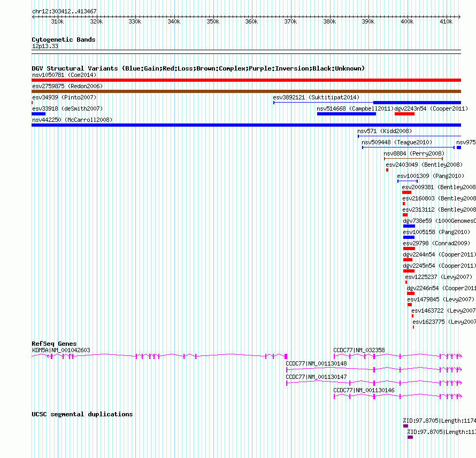The image size is (476, 458).
Task: Open nsv571 (Kidd2008) variant label
Action: pos(385,131)
